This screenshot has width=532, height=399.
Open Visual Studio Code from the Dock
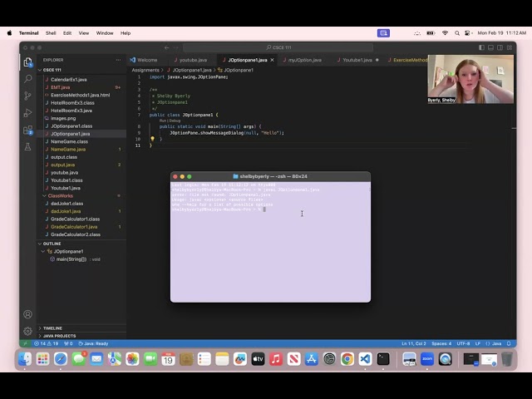365,359
